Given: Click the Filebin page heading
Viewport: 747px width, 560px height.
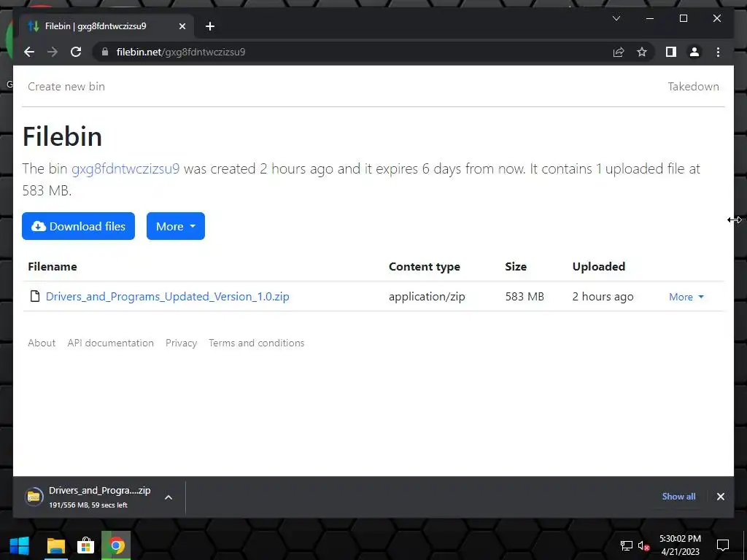Looking at the screenshot, I should point(63,136).
